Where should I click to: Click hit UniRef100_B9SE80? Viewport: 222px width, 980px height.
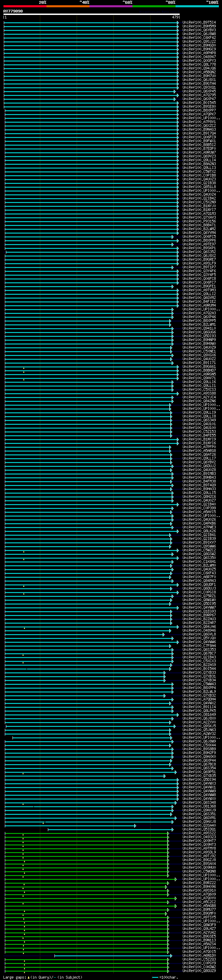click(x=199, y=106)
